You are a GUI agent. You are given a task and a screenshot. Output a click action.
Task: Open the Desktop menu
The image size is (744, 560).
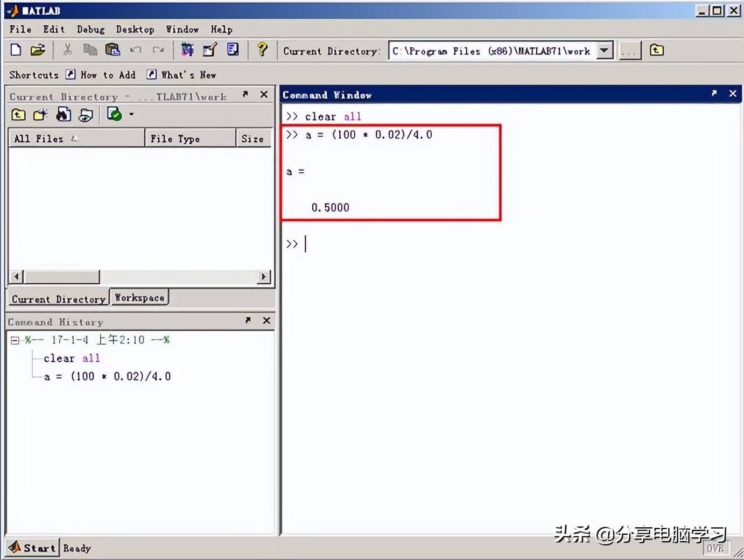pos(135,30)
